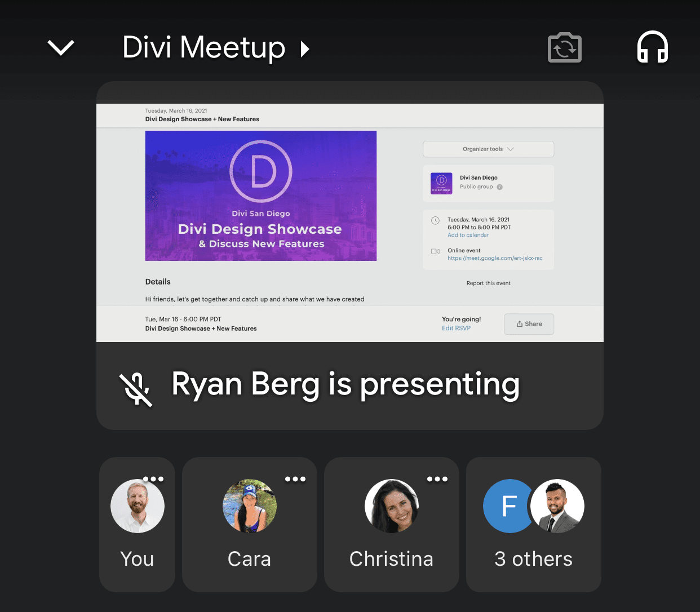
Task: Click the Divi D logo in the banner
Action: tap(260, 172)
